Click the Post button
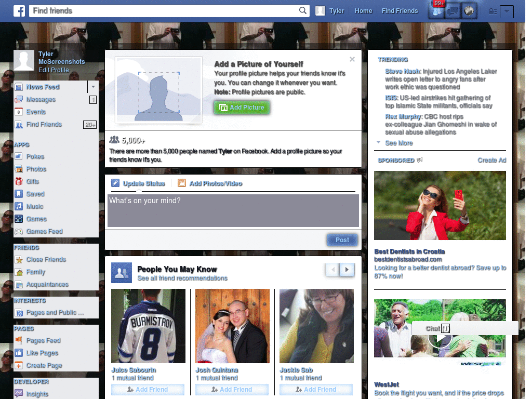This screenshot has height=399, width=532. [342, 240]
